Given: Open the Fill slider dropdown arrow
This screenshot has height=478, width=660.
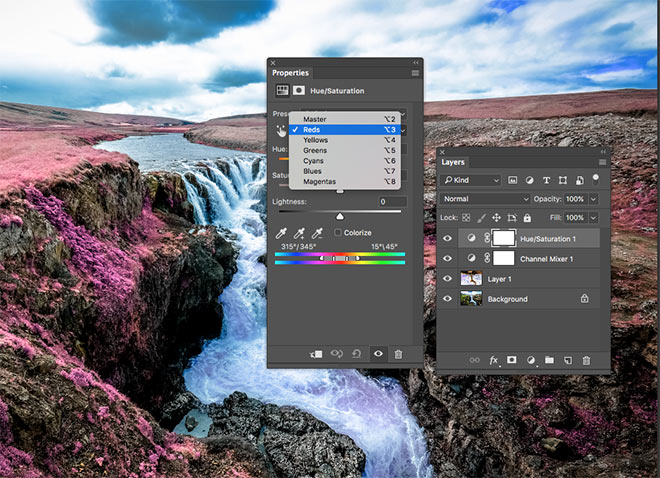Looking at the screenshot, I should pyautogui.click(x=593, y=218).
